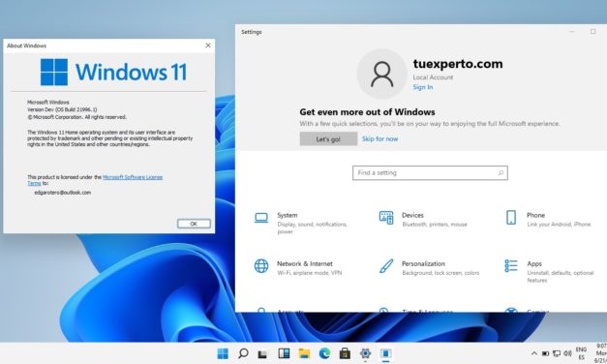Image resolution: width=607 pixels, height=364 pixels.
Task: Click the edgarotero@outlook.com licensee text
Action: point(63,193)
